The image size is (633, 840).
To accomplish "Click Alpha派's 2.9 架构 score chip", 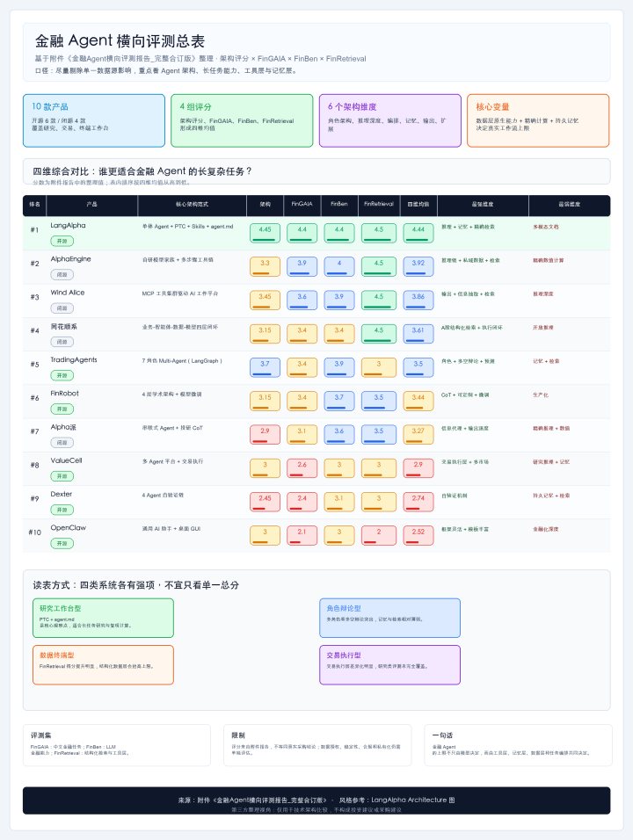I will pos(265,434).
